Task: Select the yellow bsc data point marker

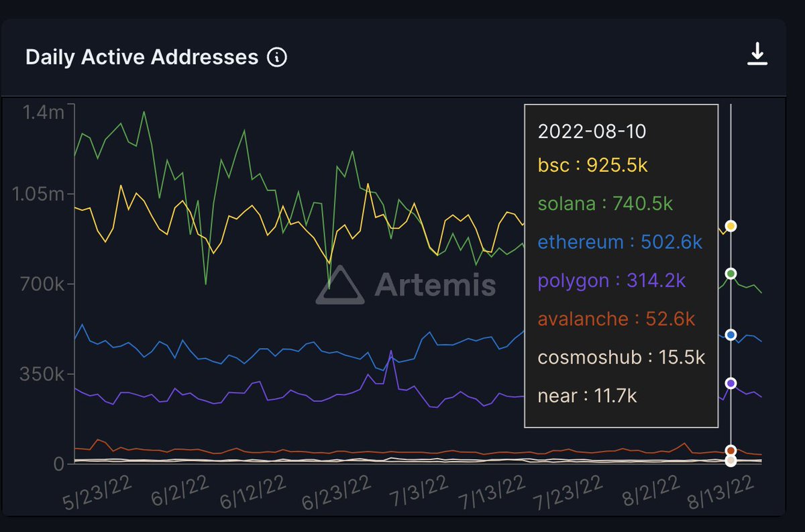Action: tap(731, 226)
